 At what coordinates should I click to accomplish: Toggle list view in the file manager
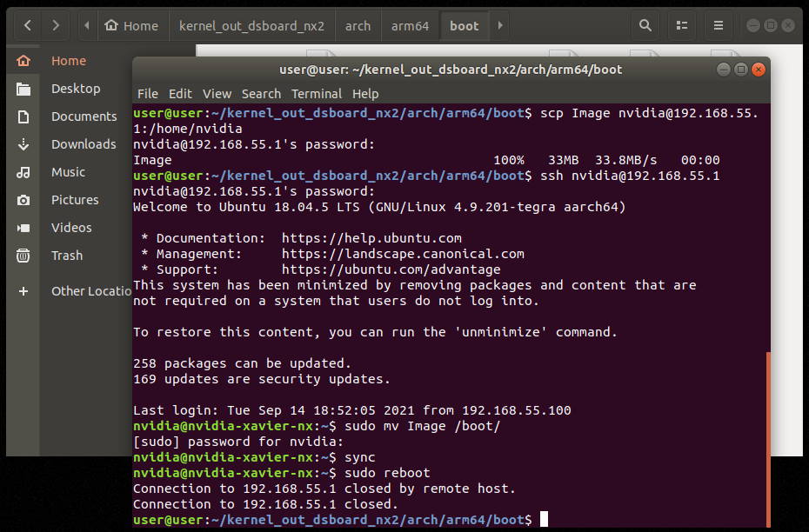click(x=682, y=25)
